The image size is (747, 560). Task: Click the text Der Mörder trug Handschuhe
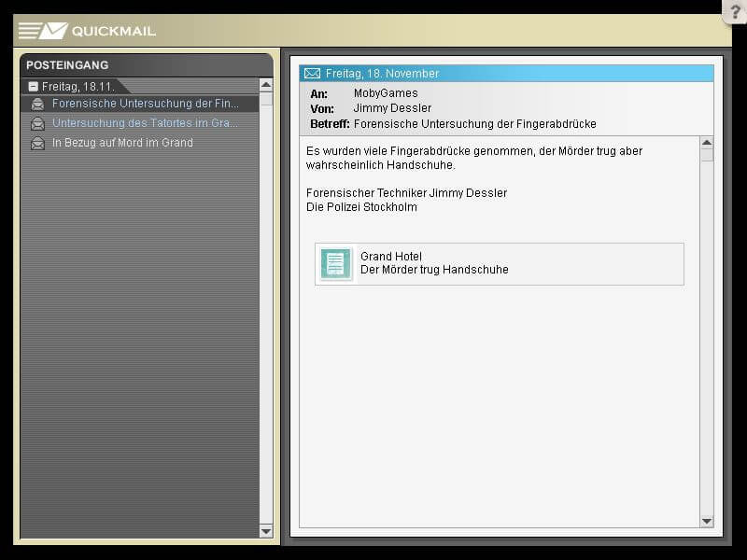(x=434, y=270)
